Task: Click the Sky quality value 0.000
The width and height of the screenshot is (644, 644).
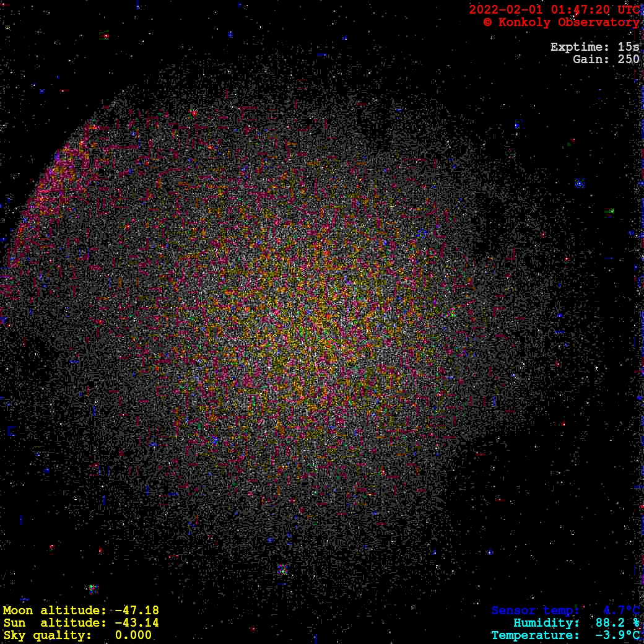Action: coord(133,635)
